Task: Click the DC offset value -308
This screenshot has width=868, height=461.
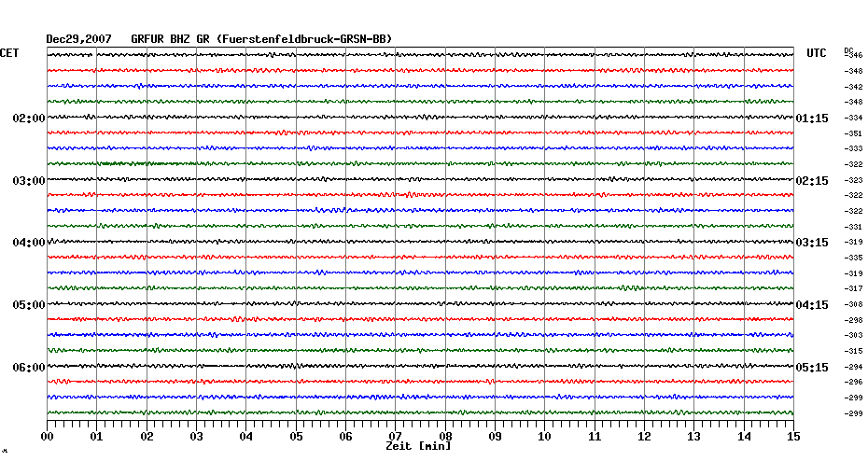Action: click(854, 304)
